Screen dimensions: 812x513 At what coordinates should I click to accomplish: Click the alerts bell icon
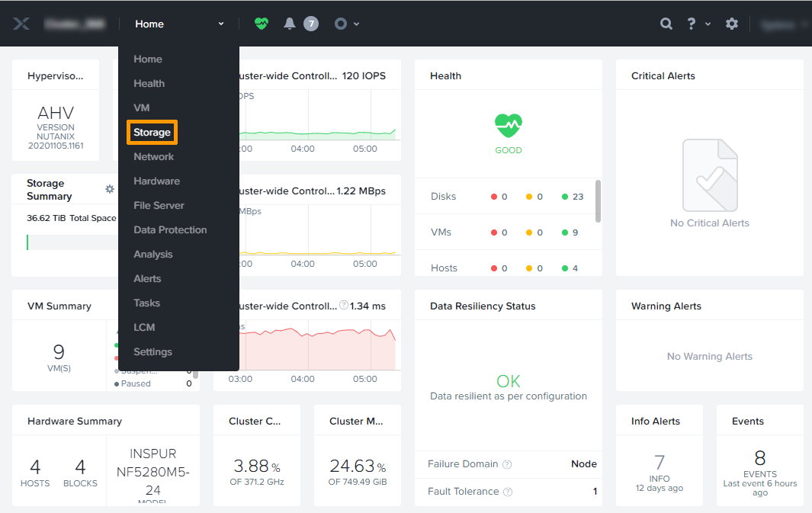290,24
